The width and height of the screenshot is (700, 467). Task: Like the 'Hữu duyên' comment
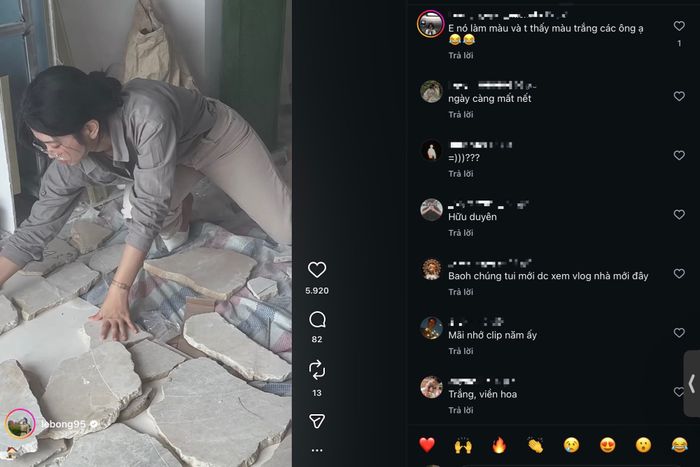(679, 214)
